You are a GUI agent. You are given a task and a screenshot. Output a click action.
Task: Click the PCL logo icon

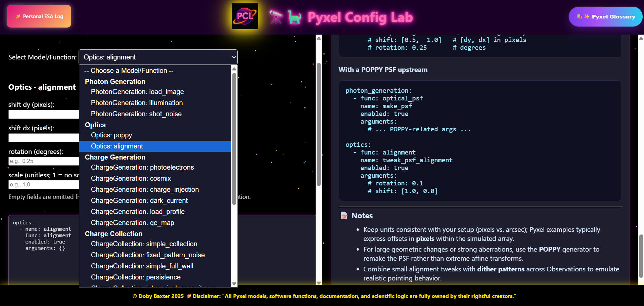click(x=244, y=16)
